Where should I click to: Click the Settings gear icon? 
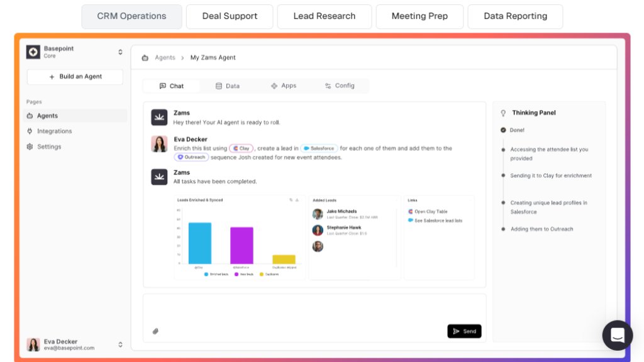tap(30, 146)
